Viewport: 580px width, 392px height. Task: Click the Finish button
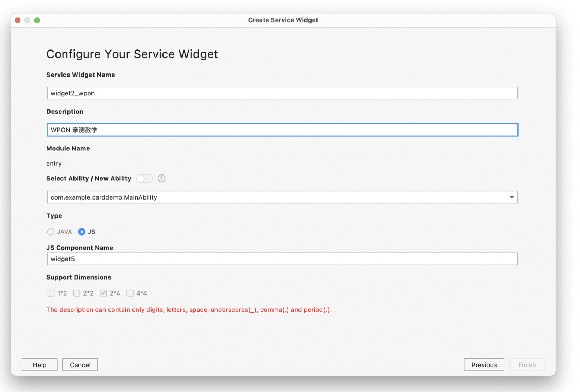[x=527, y=365]
